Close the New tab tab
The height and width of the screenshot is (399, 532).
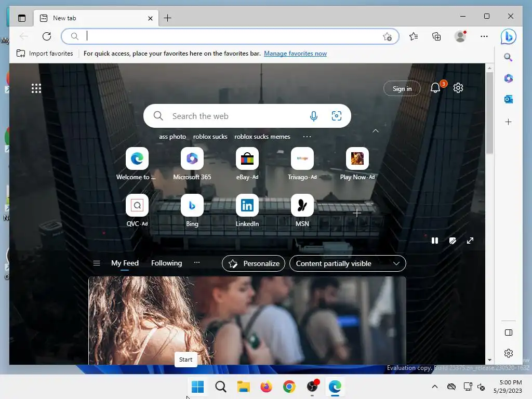pos(150,18)
